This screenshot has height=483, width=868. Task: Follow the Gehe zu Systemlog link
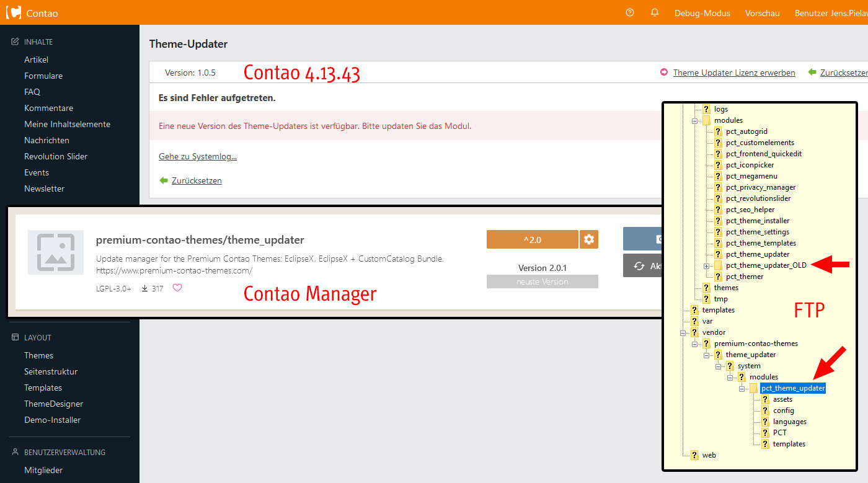(x=198, y=156)
